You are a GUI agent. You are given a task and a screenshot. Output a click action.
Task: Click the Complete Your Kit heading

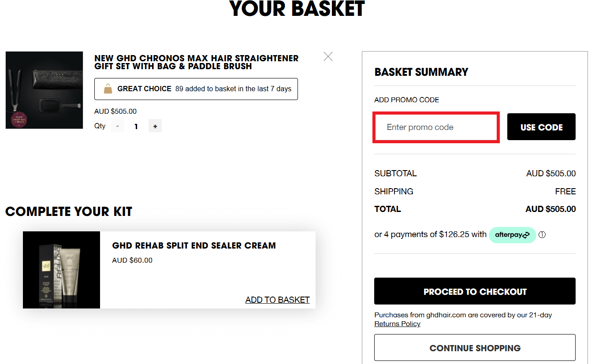pos(69,212)
